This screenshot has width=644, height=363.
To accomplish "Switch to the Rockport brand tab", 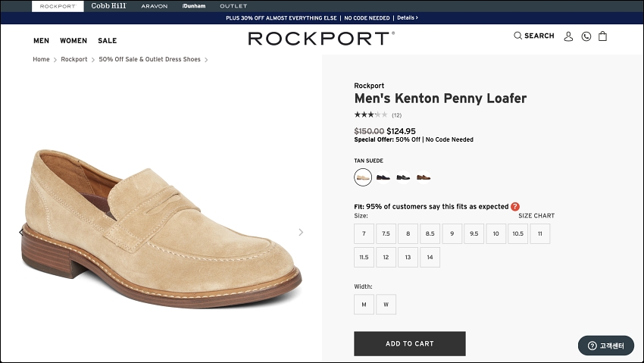I will [58, 6].
